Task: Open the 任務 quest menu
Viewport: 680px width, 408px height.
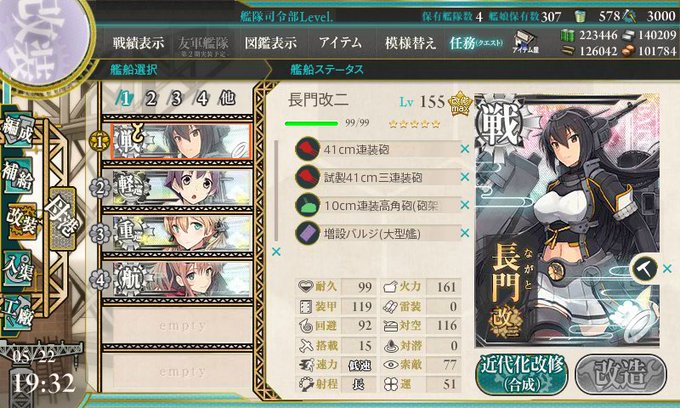Action: point(475,43)
